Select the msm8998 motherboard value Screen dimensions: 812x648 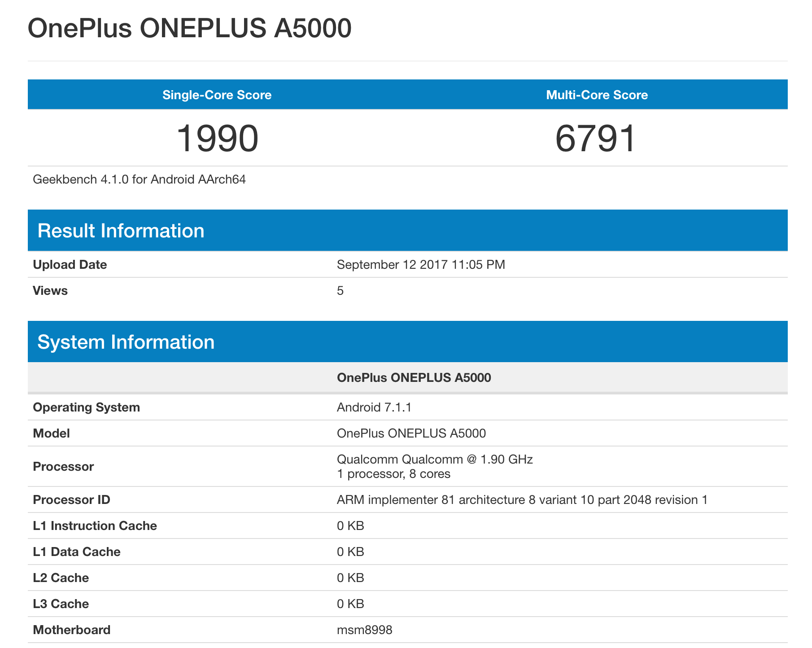[365, 630]
